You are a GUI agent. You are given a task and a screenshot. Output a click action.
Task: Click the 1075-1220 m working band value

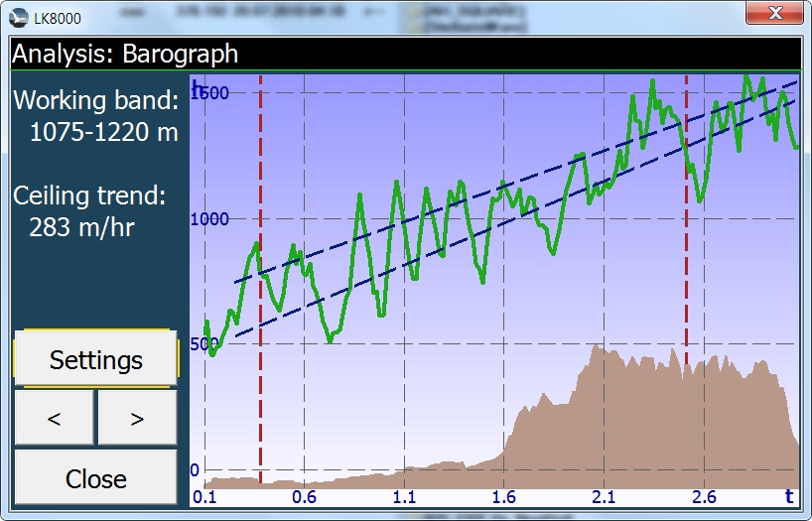click(x=103, y=132)
